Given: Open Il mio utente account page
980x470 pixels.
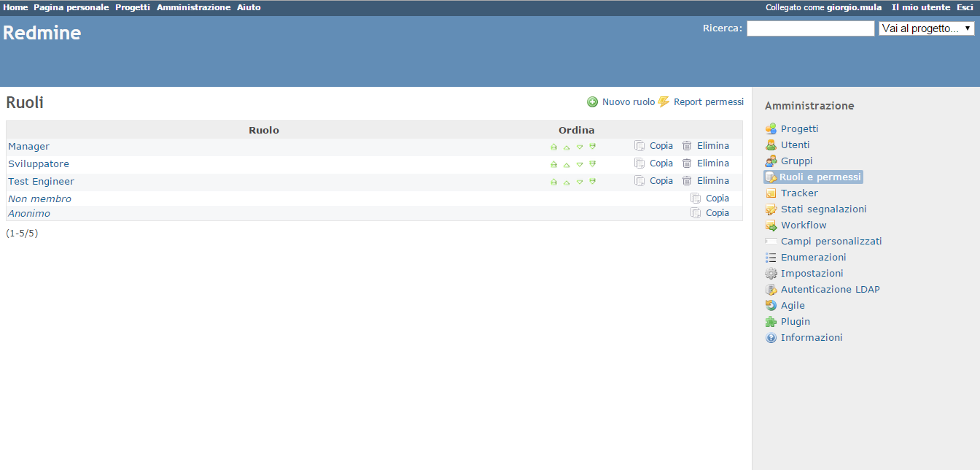Looking at the screenshot, I should [921, 7].
